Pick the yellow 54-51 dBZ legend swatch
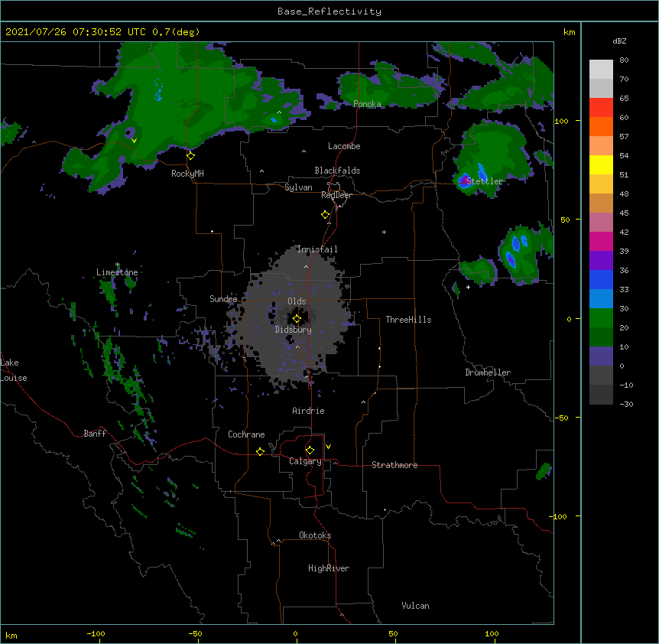The width and height of the screenshot is (659, 644). (x=601, y=165)
